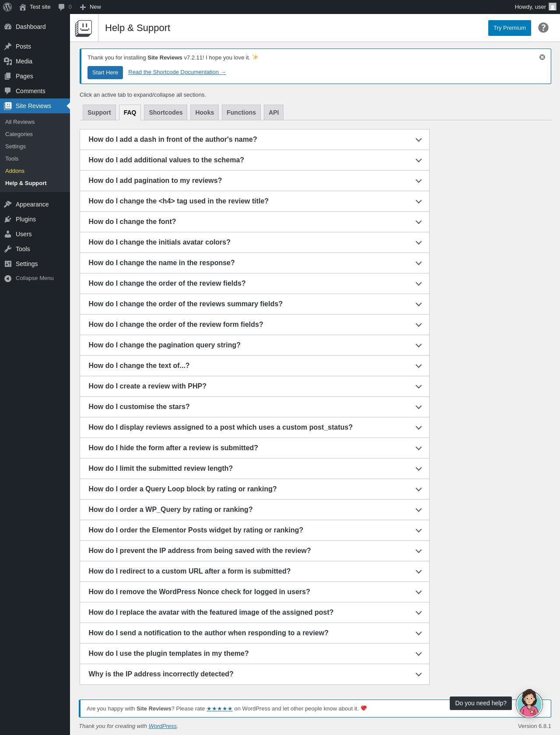Viewport: 560px width, 735px height.
Task: Click the Users person icon
Action: tap(8, 234)
